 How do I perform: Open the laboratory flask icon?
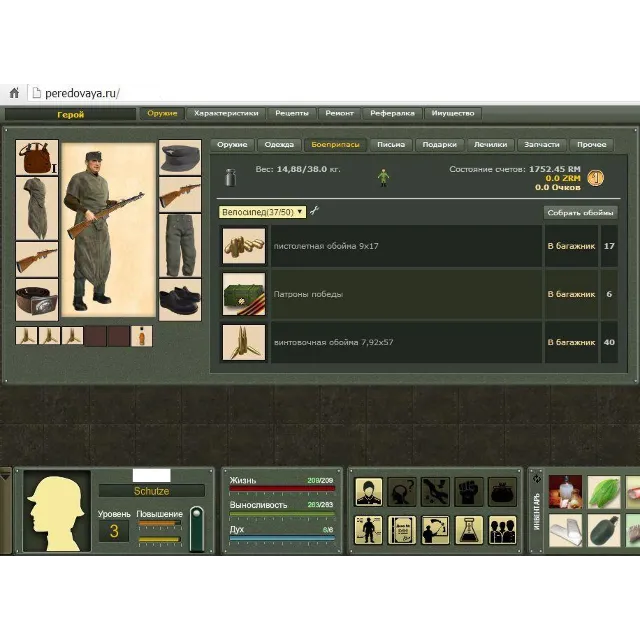click(469, 530)
